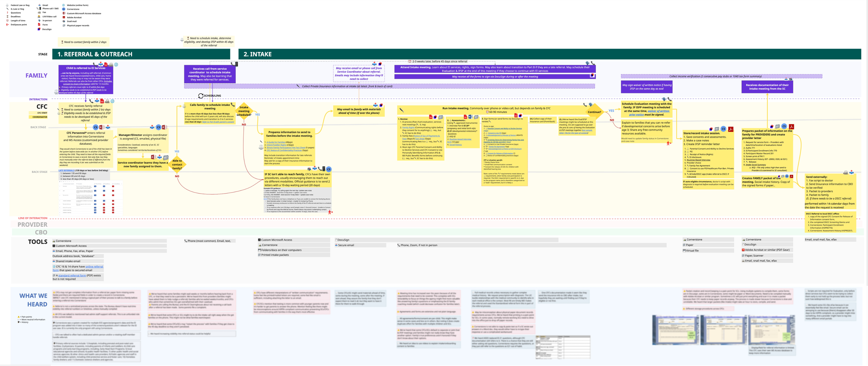Open the standard referral form link
This screenshot has height=366, width=868.
(72, 275)
